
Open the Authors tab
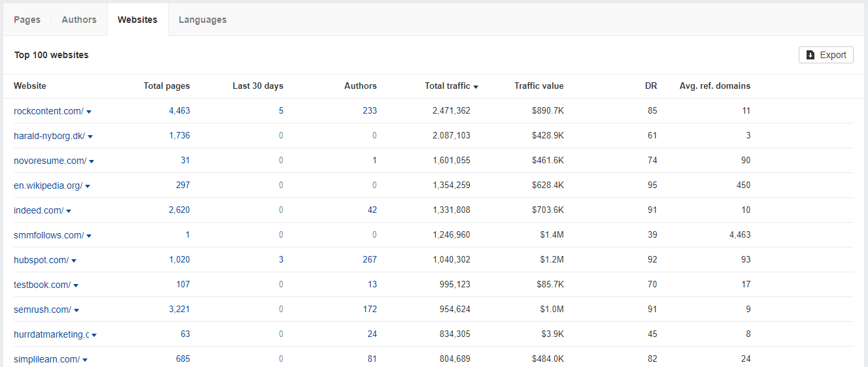pos(79,20)
